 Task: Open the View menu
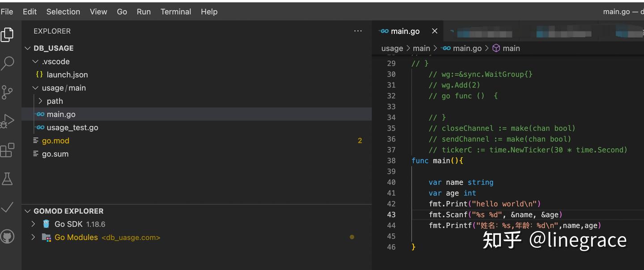coord(98,12)
